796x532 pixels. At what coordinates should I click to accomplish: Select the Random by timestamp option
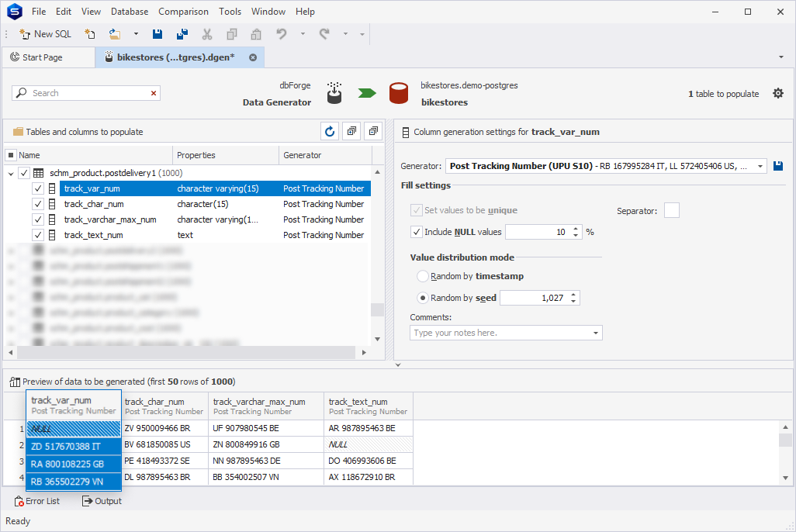click(422, 276)
